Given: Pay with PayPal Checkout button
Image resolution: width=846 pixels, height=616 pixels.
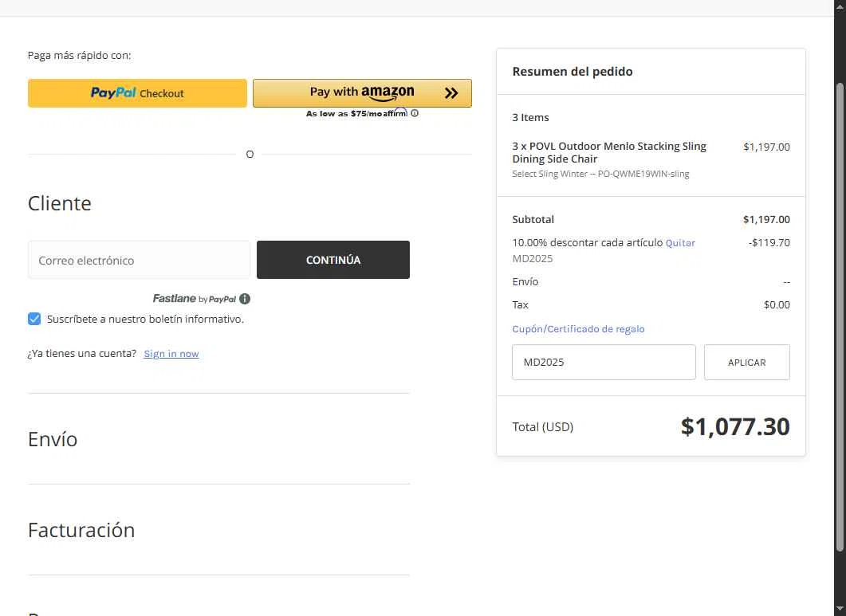Looking at the screenshot, I should [137, 93].
